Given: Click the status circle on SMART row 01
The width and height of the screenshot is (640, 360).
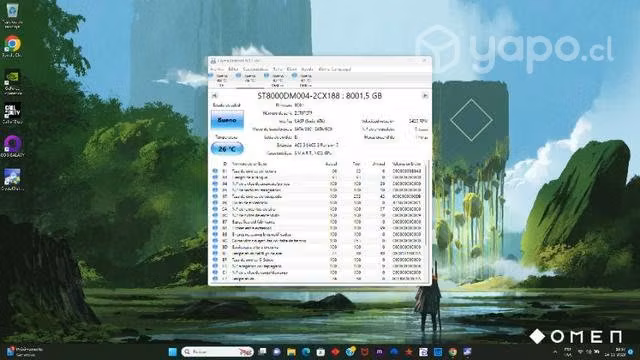Looking at the screenshot, I should coord(215,171).
